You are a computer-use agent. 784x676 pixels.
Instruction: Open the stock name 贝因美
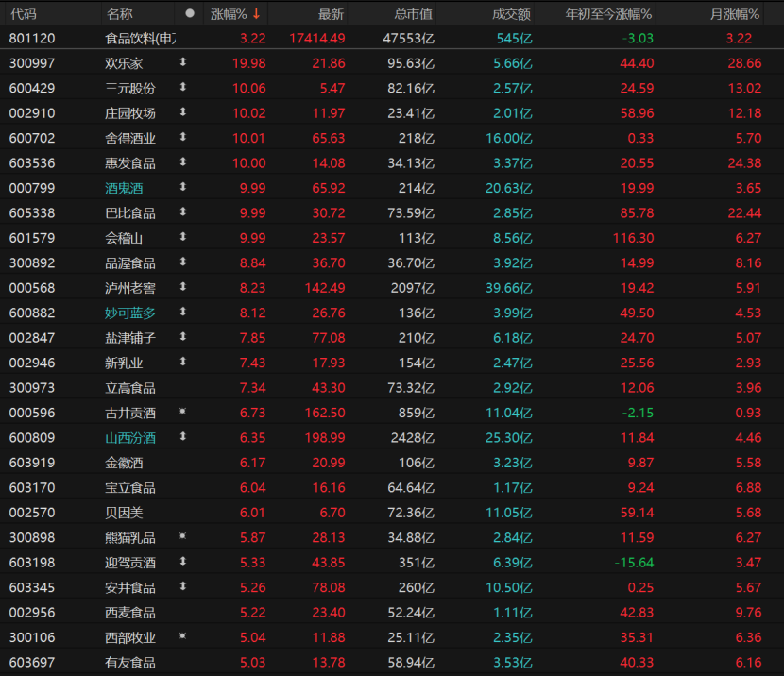(x=124, y=513)
